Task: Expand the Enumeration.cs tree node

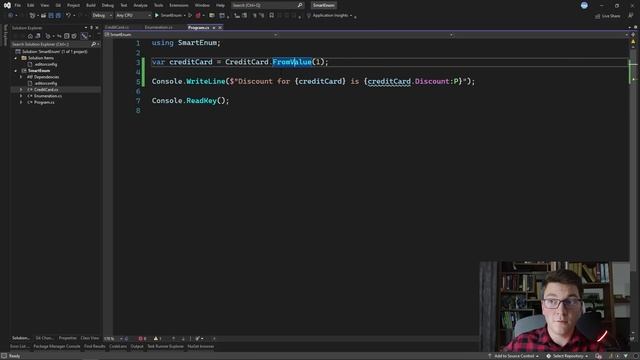Action: pos(21,96)
